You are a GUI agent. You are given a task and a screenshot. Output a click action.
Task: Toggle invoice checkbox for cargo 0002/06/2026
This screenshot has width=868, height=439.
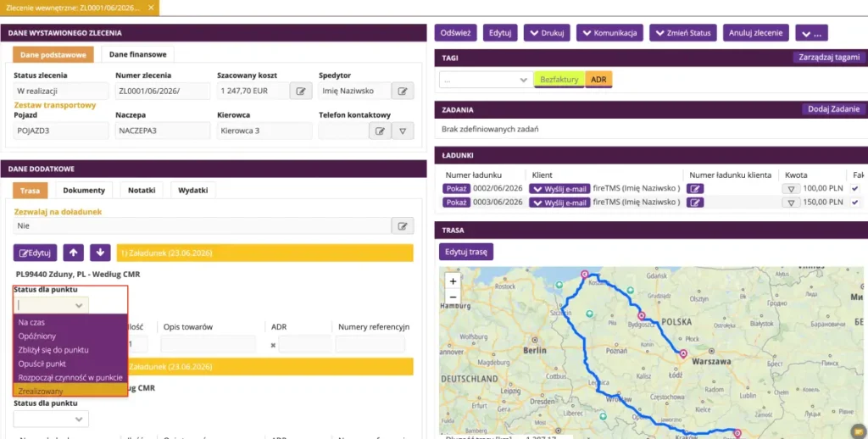point(855,189)
